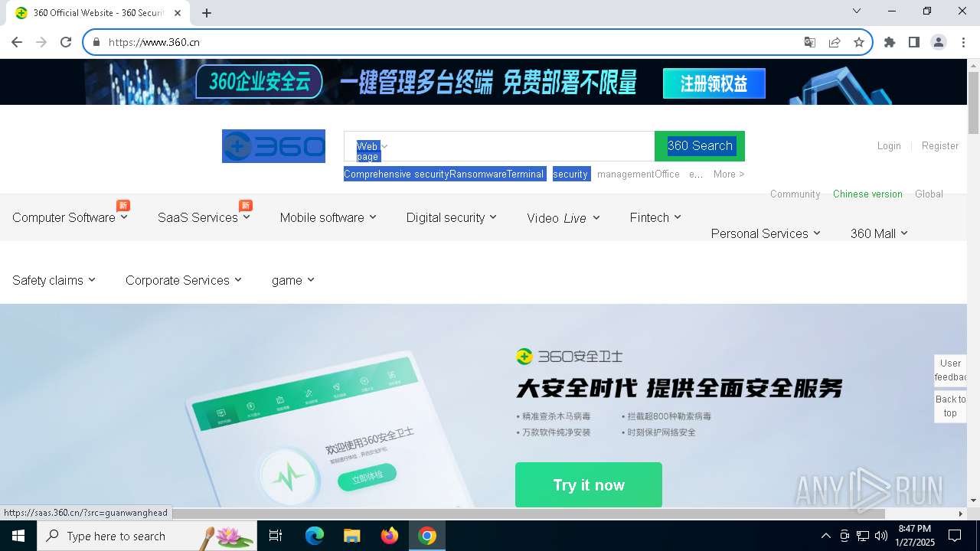Open File Explorer from the taskbar
Screen dimensions: 980x551
[x=352, y=536]
